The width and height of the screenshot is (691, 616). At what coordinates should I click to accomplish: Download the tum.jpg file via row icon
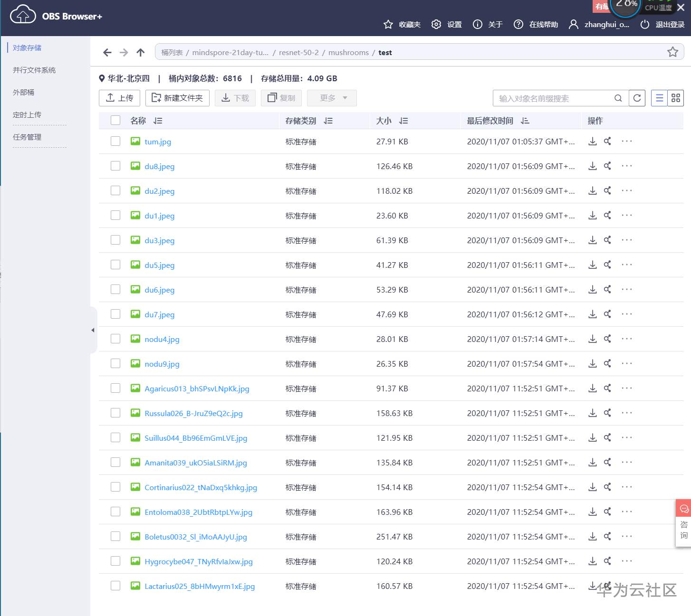click(592, 142)
